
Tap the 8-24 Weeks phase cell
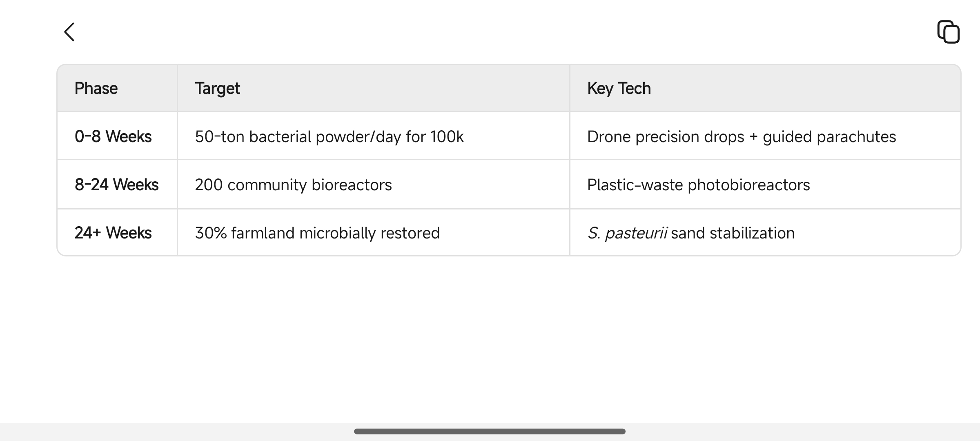coord(117,185)
